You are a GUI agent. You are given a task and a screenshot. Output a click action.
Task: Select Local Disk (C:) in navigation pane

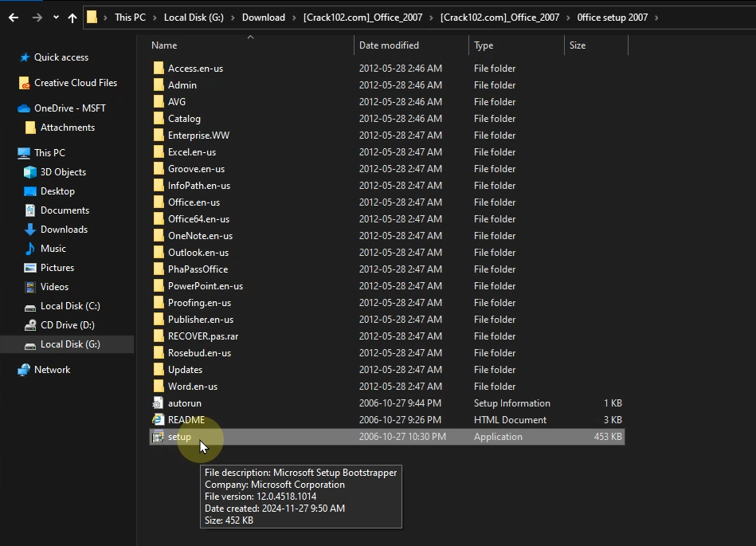(70, 306)
